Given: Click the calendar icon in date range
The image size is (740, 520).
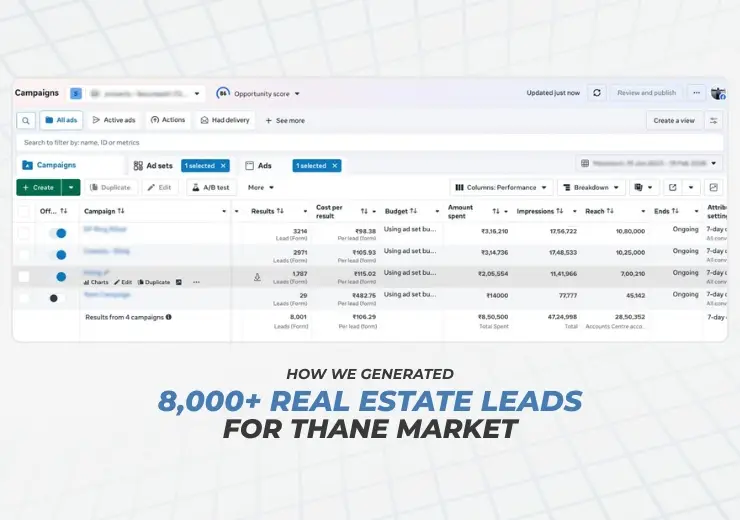Looking at the screenshot, I should 585,163.
